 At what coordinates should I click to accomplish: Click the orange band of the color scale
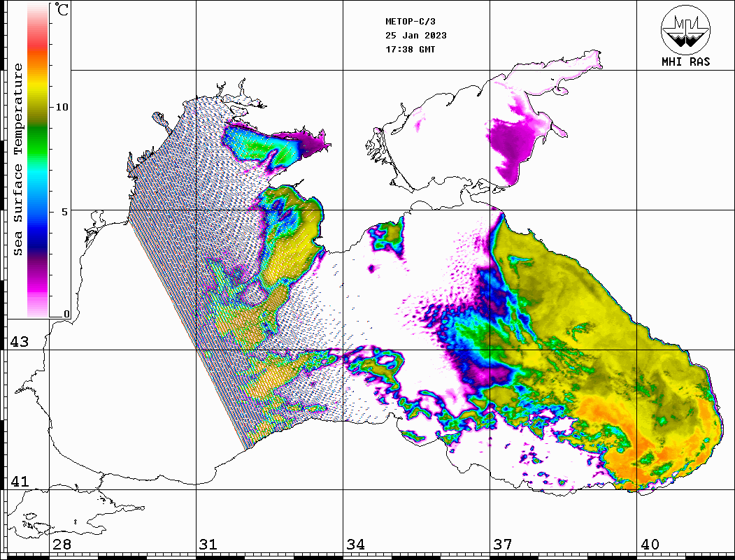(38, 61)
